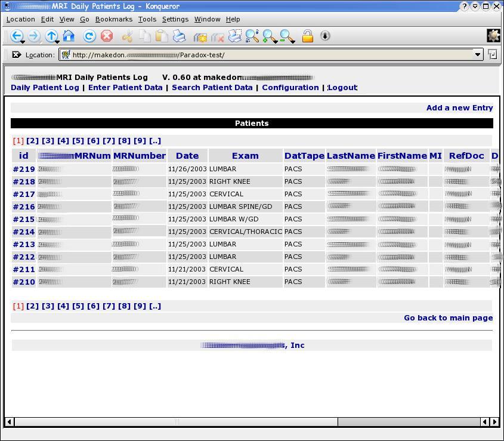Open the Tools menu

click(x=147, y=19)
